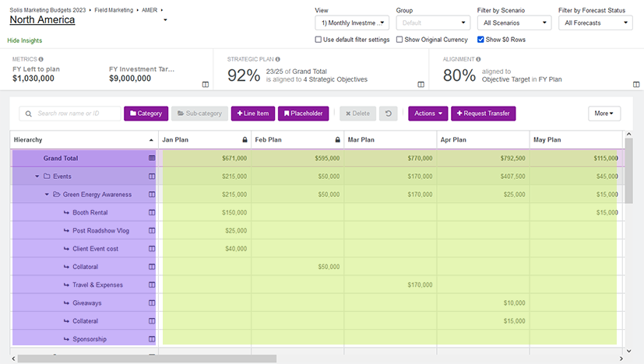Click scroll down arrow of grid
The height and width of the screenshot is (364, 644).
[628, 351]
